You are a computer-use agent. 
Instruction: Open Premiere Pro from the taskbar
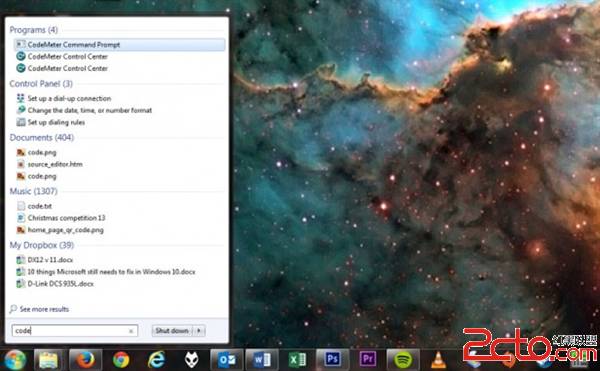pyautogui.click(x=368, y=360)
